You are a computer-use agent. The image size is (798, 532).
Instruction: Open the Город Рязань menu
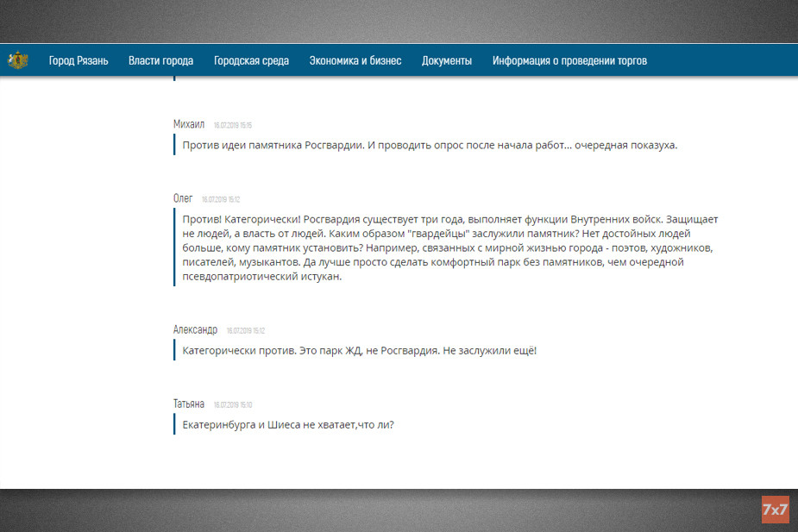tap(79, 61)
